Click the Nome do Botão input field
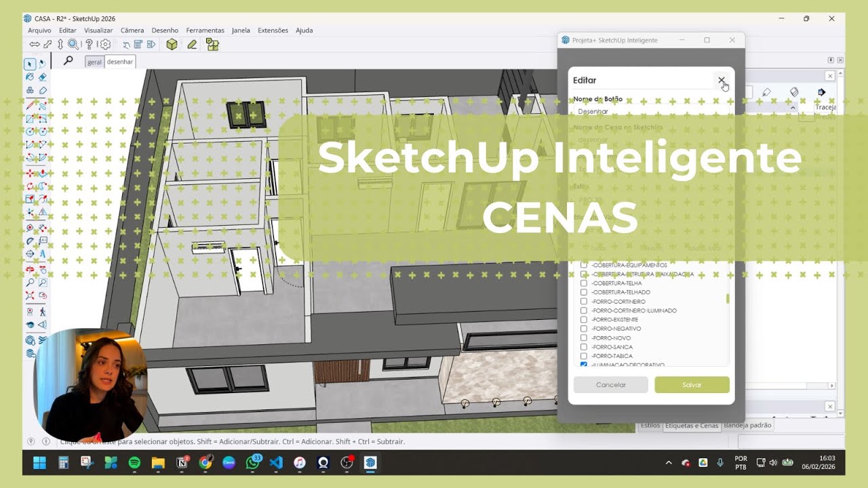 651,111
